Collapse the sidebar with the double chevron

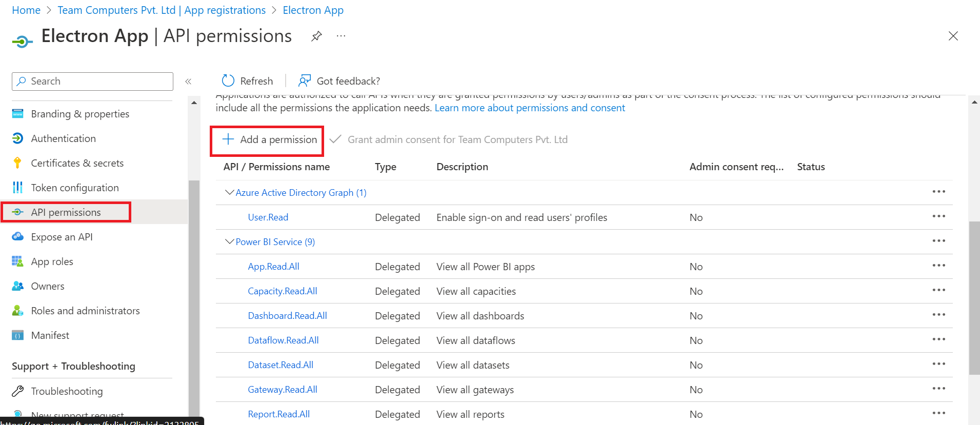tap(188, 82)
